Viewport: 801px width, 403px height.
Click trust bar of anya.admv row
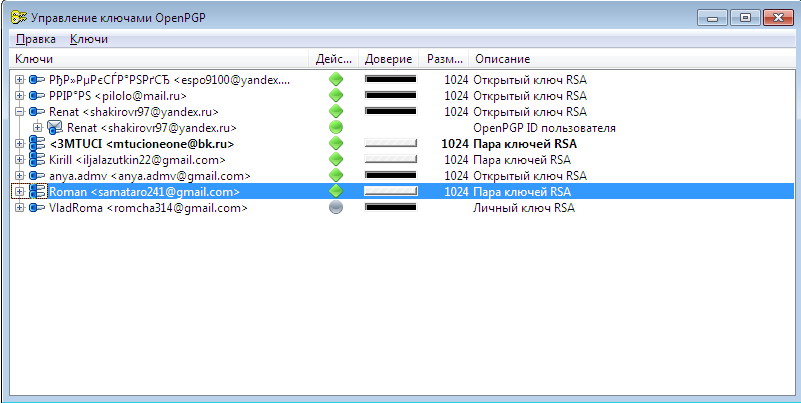pos(390,176)
